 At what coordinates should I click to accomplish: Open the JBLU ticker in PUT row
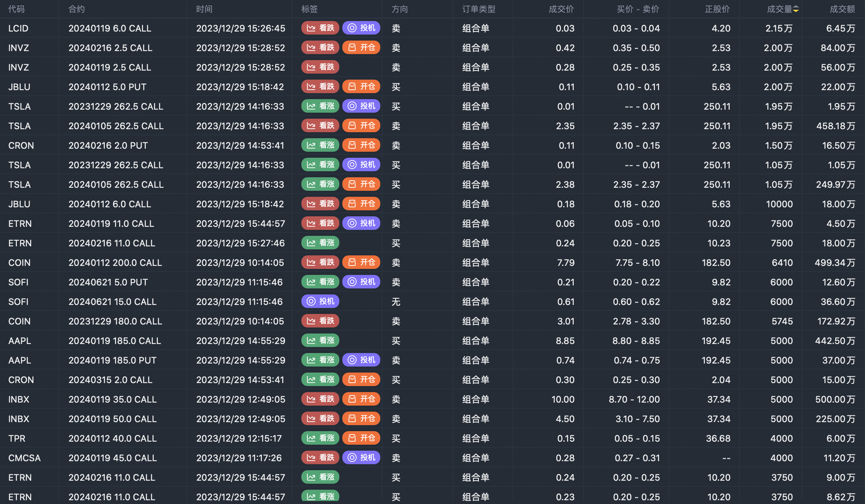tap(19, 87)
